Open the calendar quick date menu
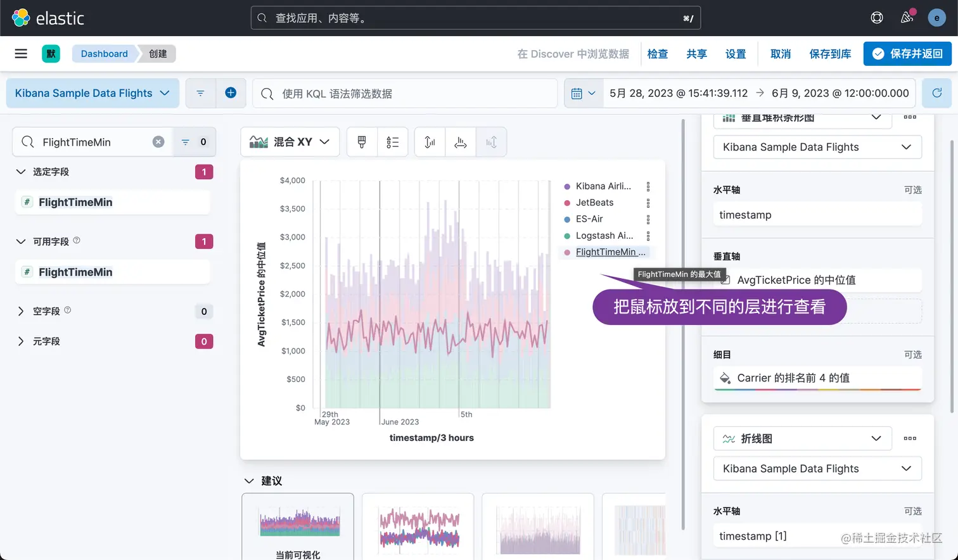The width and height of the screenshot is (958, 560). (584, 93)
